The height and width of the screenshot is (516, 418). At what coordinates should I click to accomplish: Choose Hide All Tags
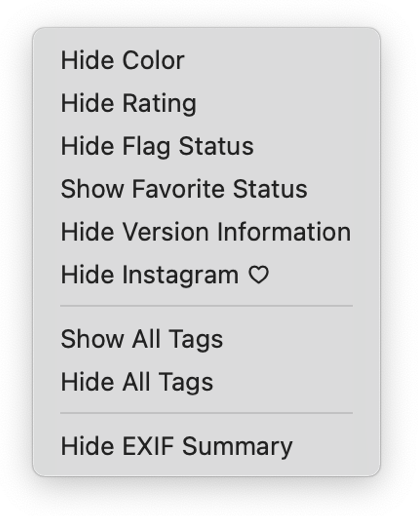(206, 382)
